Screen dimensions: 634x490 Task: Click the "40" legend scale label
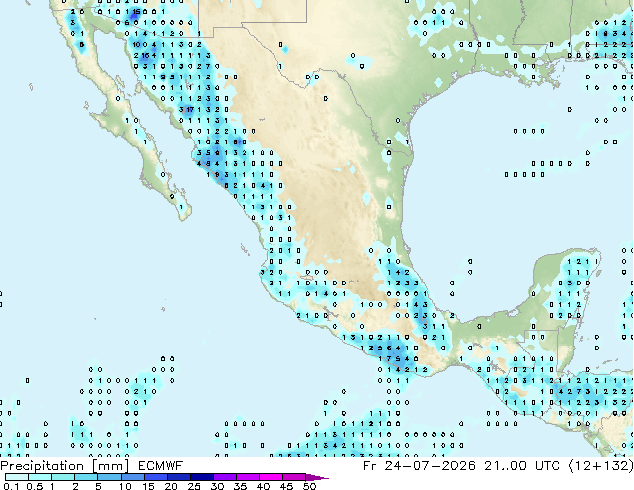(263, 486)
